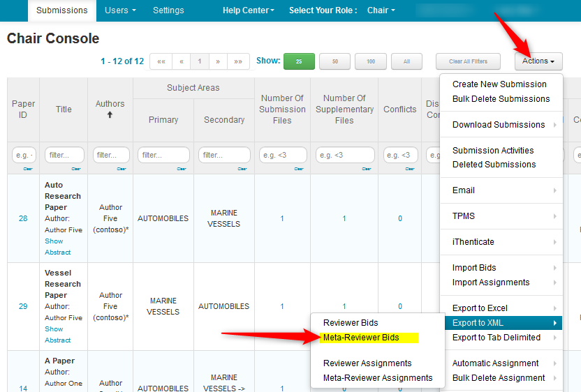Open paper ID 29 link

coord(23,306)
